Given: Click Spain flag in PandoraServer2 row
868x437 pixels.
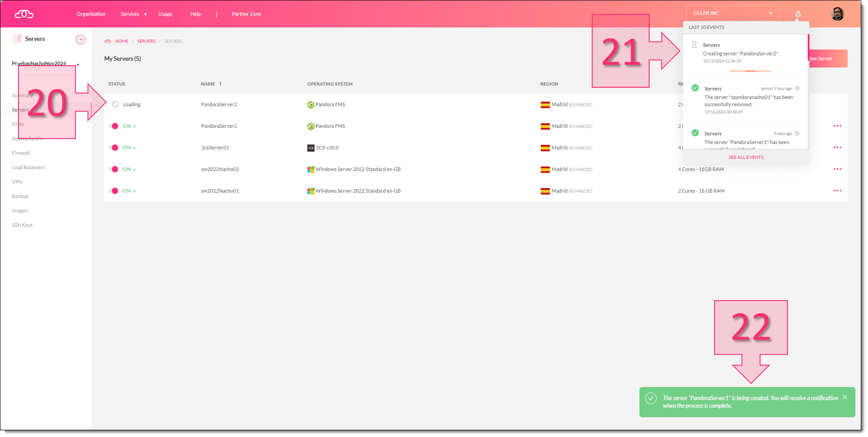Looking at the screenshot, I should tap(545, 105).
